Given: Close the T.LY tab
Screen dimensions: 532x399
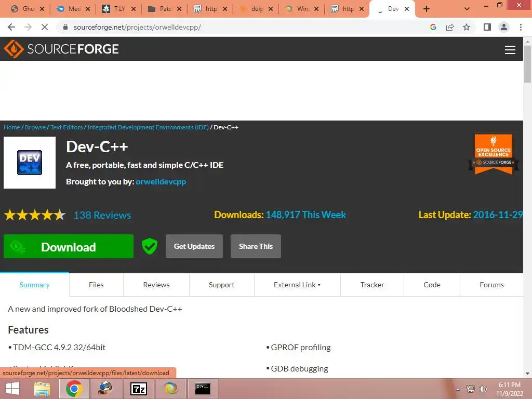Looking at the screenshot, I should coord(134,9).
